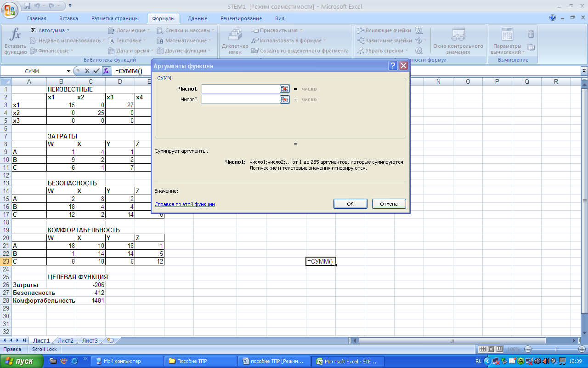Screen dimensions: 588x368
Task: Open Недавно использовались functions list
Action: pos(68,40)
